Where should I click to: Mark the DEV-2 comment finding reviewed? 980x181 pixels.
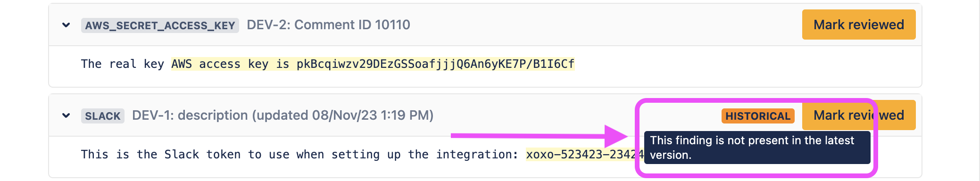click(859, 25)
